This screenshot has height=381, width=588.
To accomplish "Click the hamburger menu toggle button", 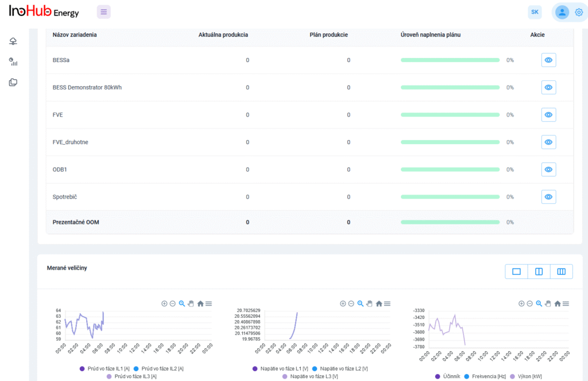I will (103, 12).
